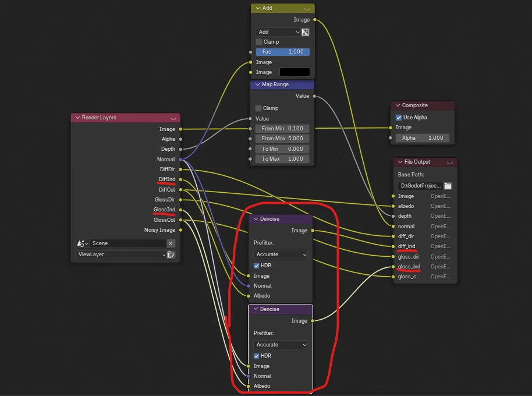Uncheck HDR in the upper Denoise node
Viewport: 532px width, 396px height.
pyautogui.click(x=257, y=266)
